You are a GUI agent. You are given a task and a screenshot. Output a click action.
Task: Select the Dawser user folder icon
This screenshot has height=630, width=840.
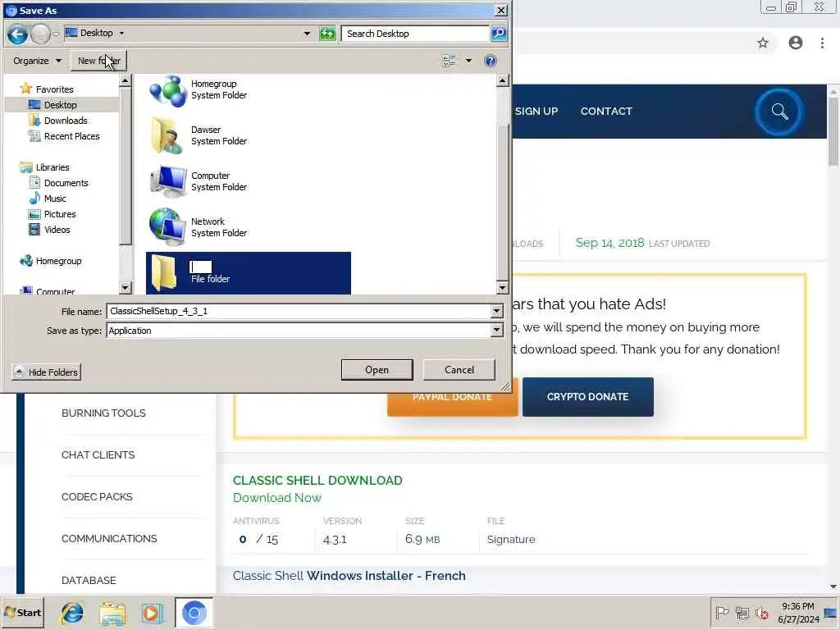167,135
